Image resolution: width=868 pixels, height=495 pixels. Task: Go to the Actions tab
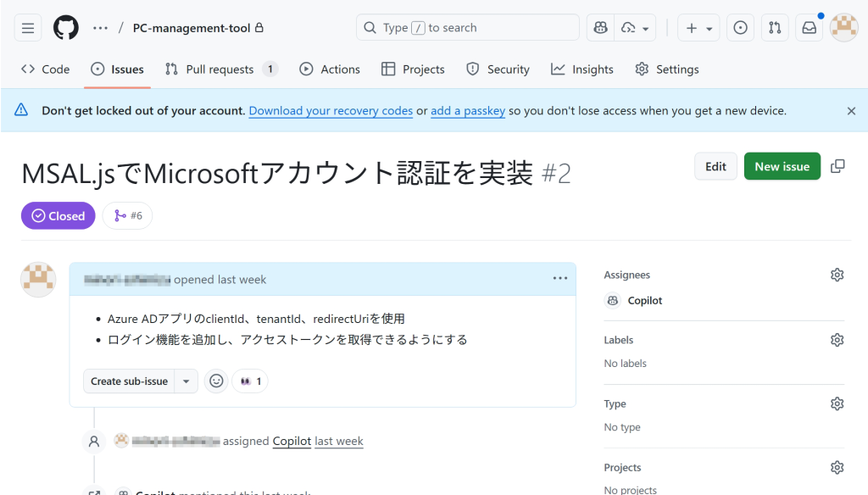330,70
